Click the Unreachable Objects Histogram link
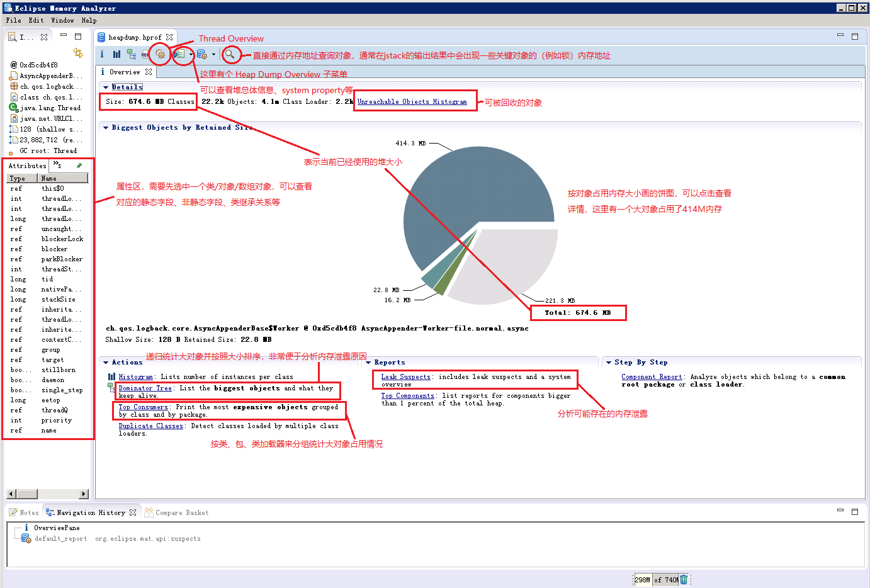The image size is (870, 588). tap(412, 101)
